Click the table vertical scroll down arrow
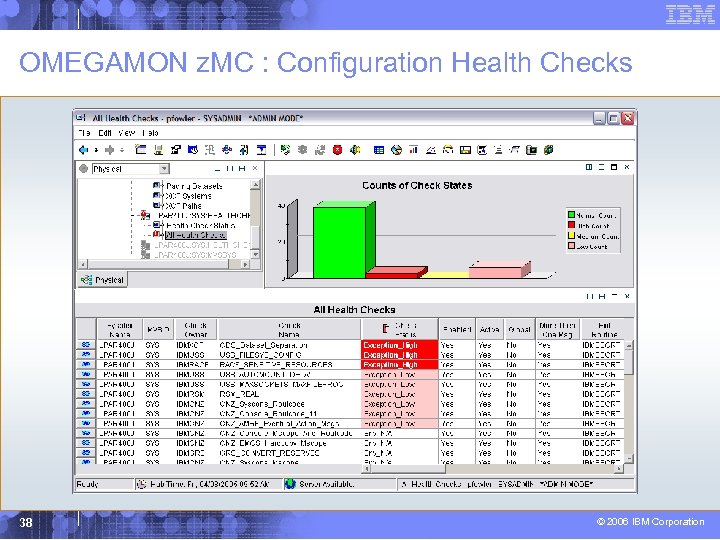The image size is (720, 540). click(629, 458)
